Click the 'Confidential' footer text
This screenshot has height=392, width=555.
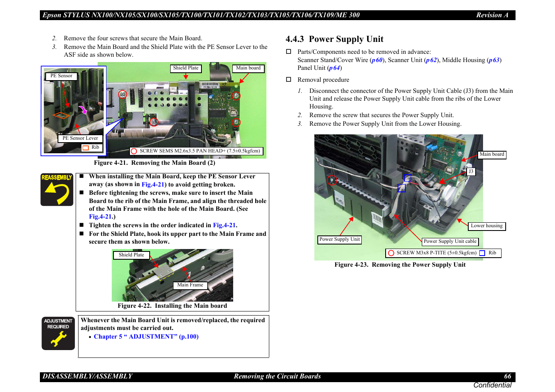pos(492,385)
